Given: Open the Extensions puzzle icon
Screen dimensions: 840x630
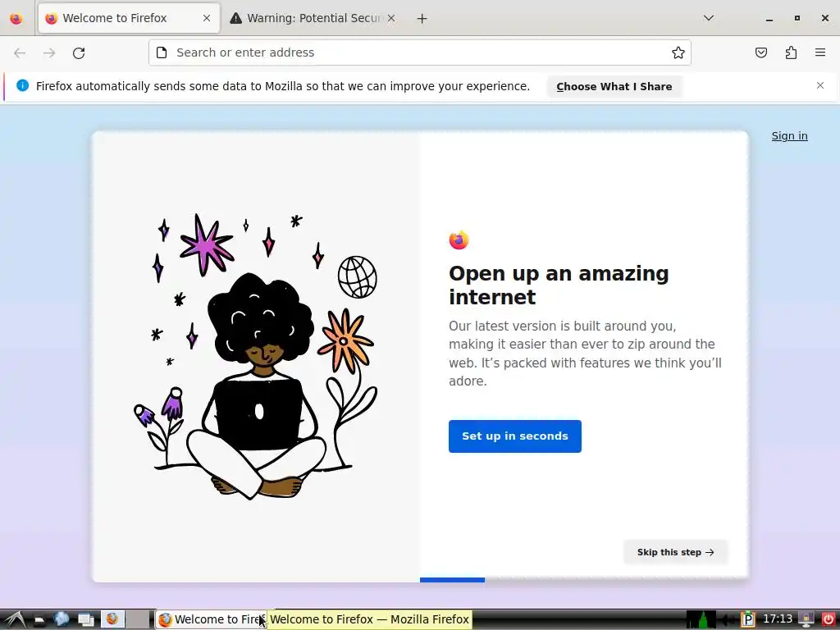Looking at the screenshot, I should [x=791, y=52].
